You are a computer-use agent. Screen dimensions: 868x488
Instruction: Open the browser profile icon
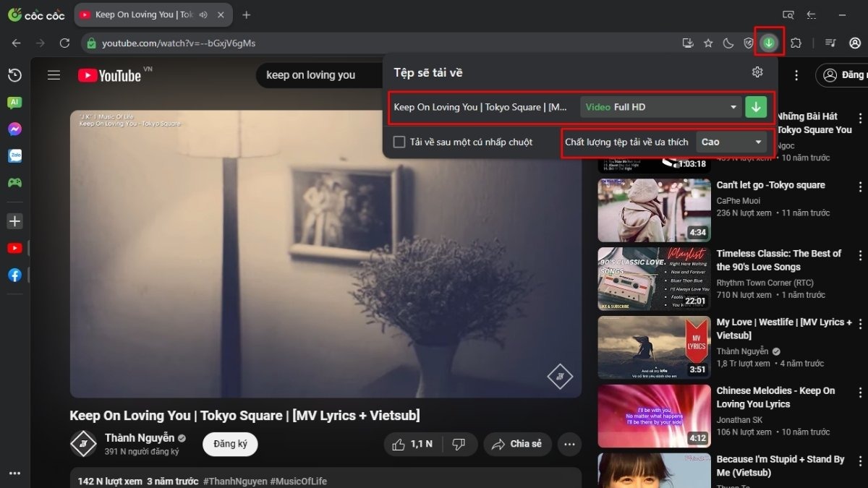[x=855, y=43]
